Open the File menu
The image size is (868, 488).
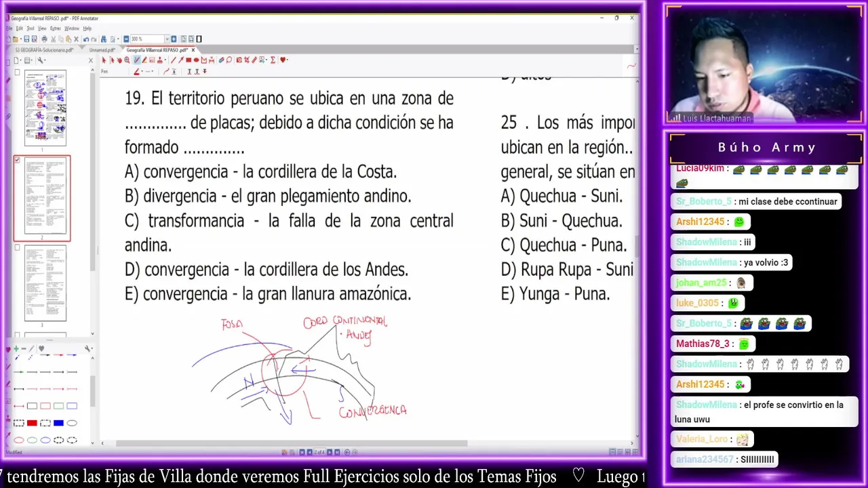pos(9,28)
